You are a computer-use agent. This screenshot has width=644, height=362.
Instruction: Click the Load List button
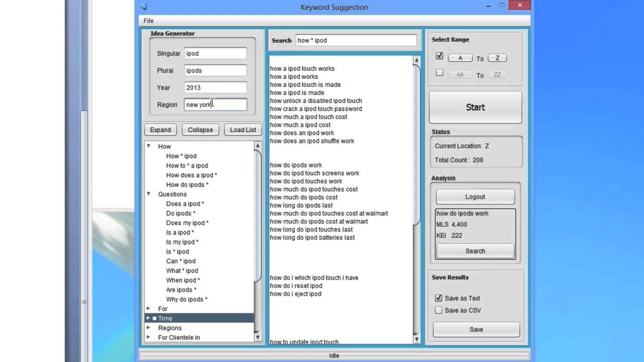tap(243, 130)
